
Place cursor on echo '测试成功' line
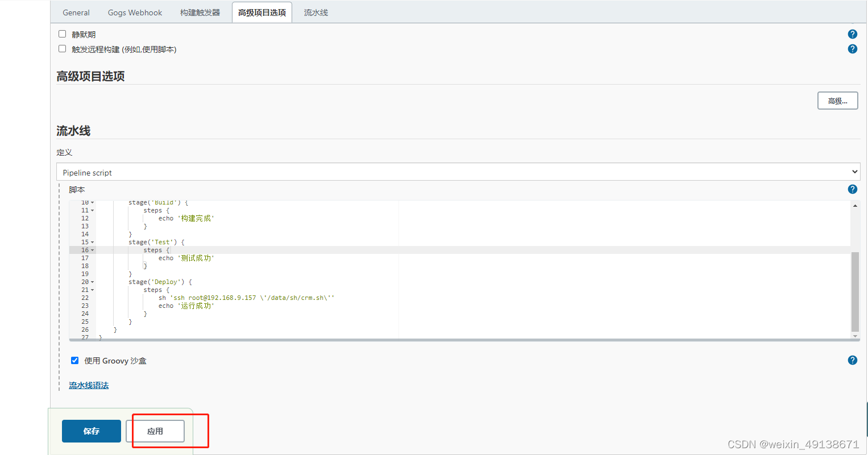(186, 258)
